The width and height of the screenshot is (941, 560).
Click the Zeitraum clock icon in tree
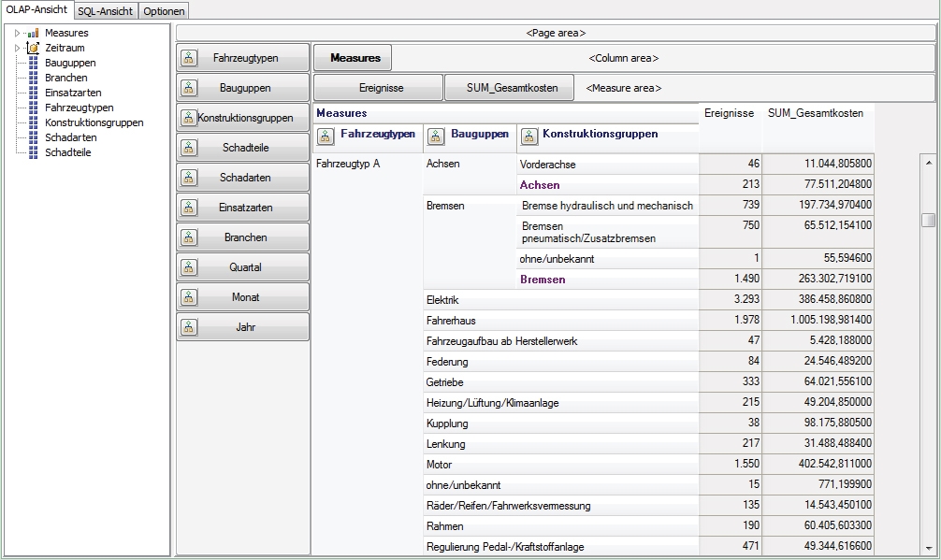pyautogui.click(x=33, y=48)
